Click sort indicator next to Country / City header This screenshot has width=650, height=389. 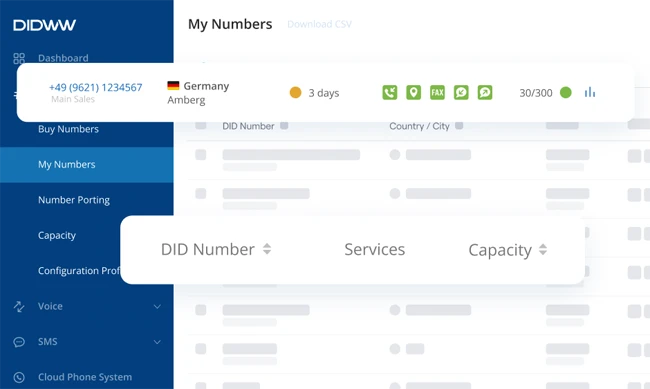point(459,125)
